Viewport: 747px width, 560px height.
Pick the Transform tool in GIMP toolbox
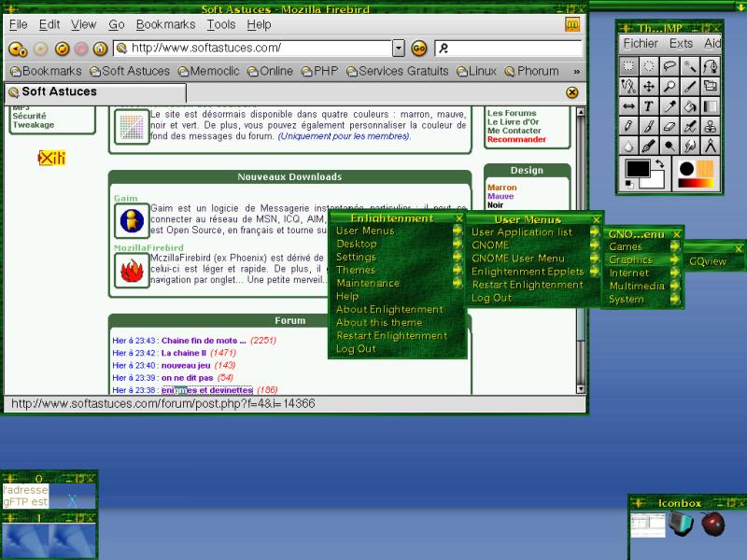710,86
